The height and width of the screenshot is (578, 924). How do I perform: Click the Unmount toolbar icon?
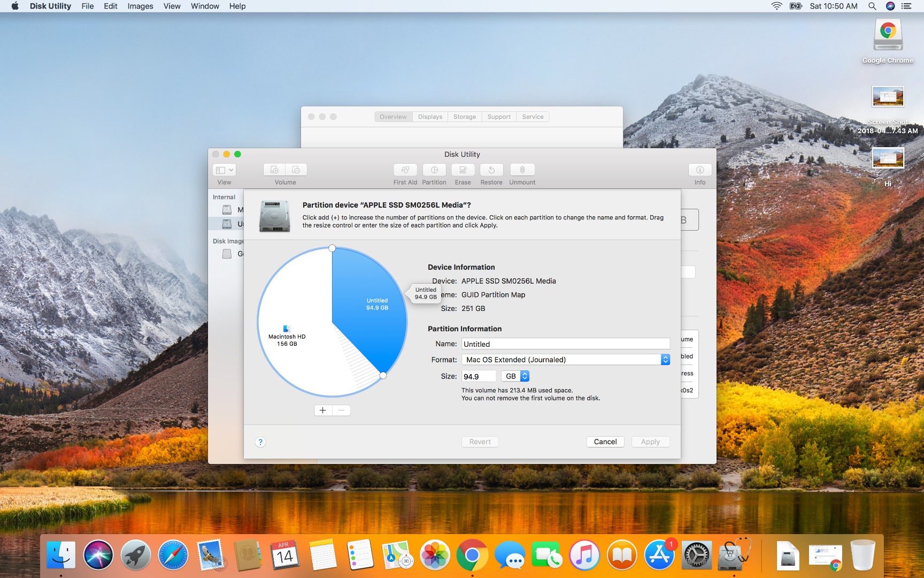(x=522, y=170)
